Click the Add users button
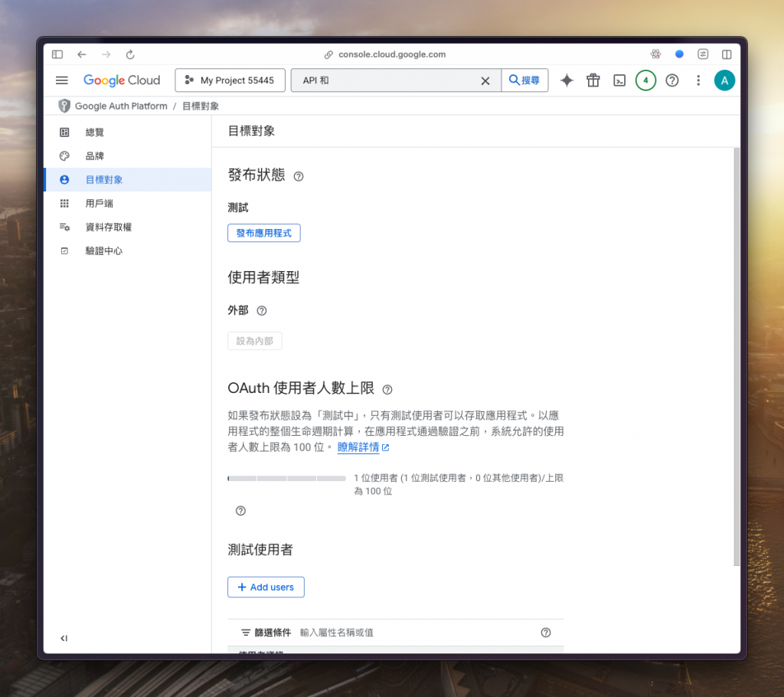 (x=266, y=587)
